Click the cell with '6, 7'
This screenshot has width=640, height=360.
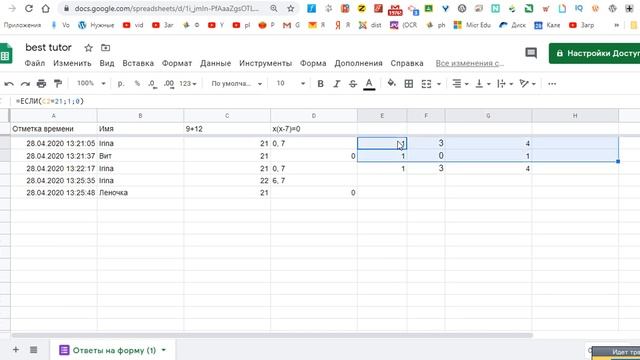[313, 180]
